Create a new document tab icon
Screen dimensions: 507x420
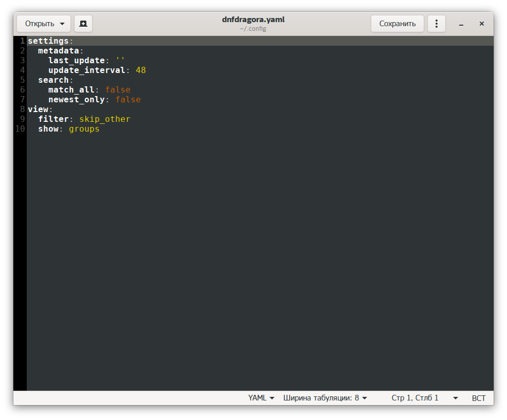click(83, 24)
